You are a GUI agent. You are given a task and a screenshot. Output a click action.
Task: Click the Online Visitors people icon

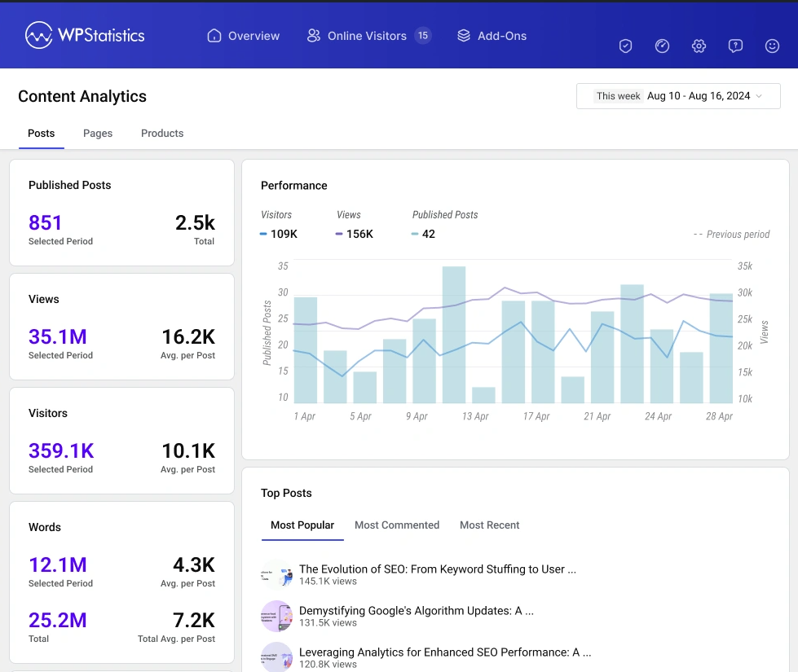coord(314,36)
